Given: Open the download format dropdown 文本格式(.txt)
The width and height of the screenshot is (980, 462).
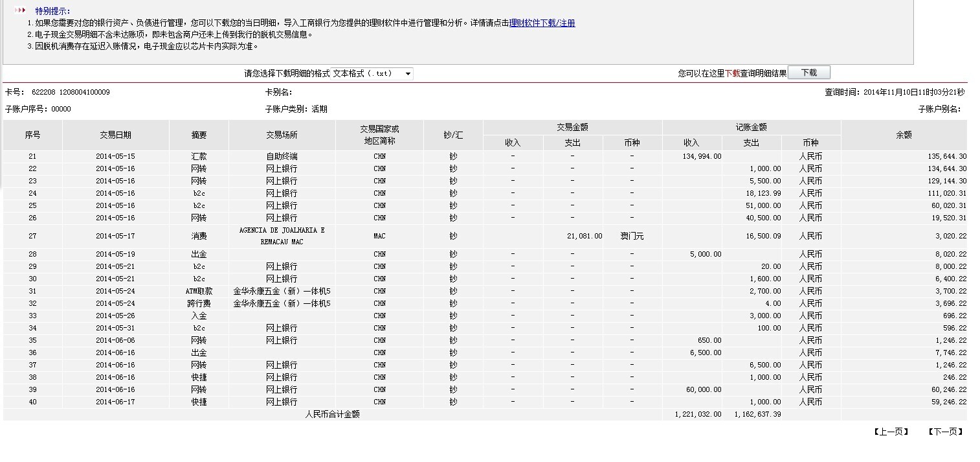Looking at the screenshot, I should (372, 74).
